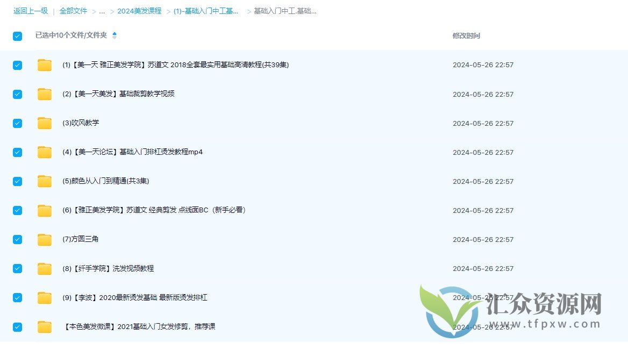Expand the ... breadcrumb to show hidden folders
Image resolution: width=628 pixels, height=364 pixels.
point(102,11)
